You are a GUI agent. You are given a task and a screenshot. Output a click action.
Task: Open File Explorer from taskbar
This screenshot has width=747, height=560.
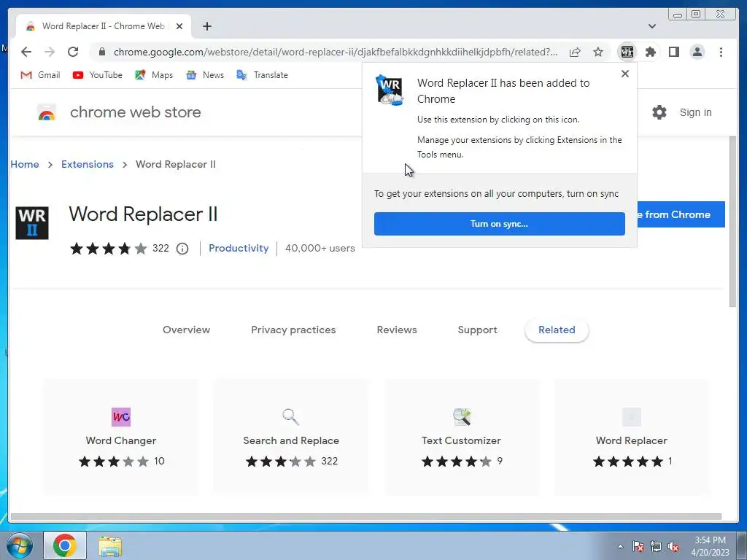point(110,546)
